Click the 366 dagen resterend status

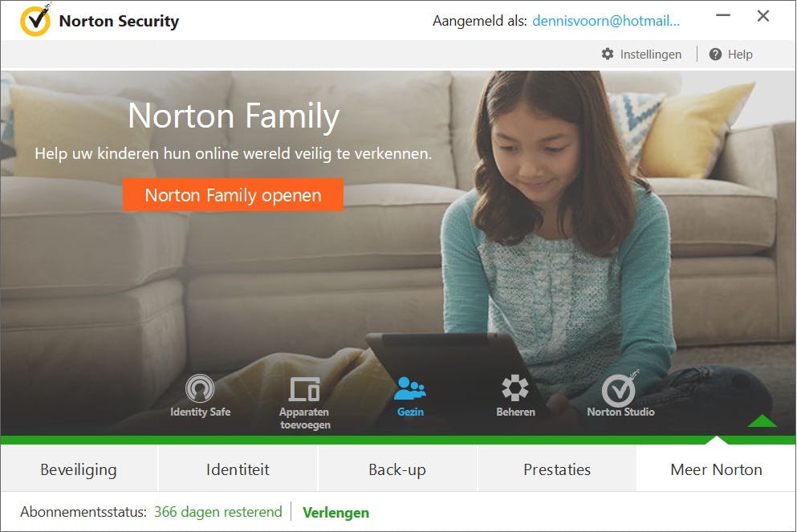[x=218, y=512]
